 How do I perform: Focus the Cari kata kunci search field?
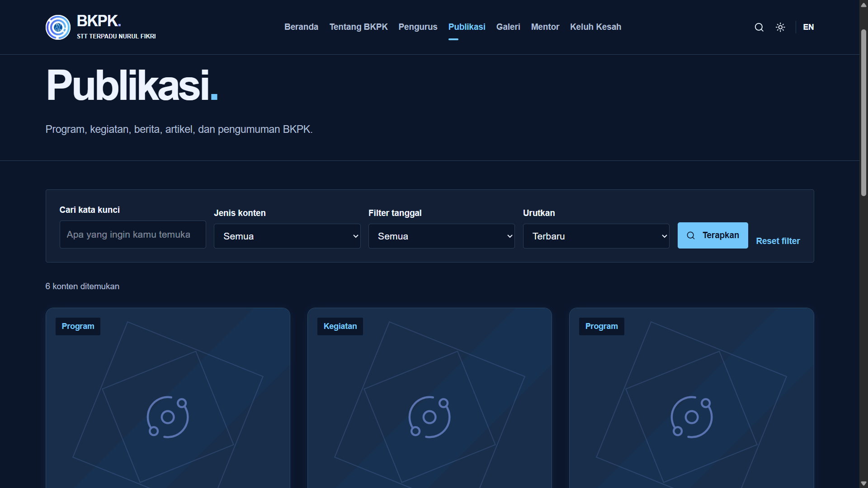132,235
